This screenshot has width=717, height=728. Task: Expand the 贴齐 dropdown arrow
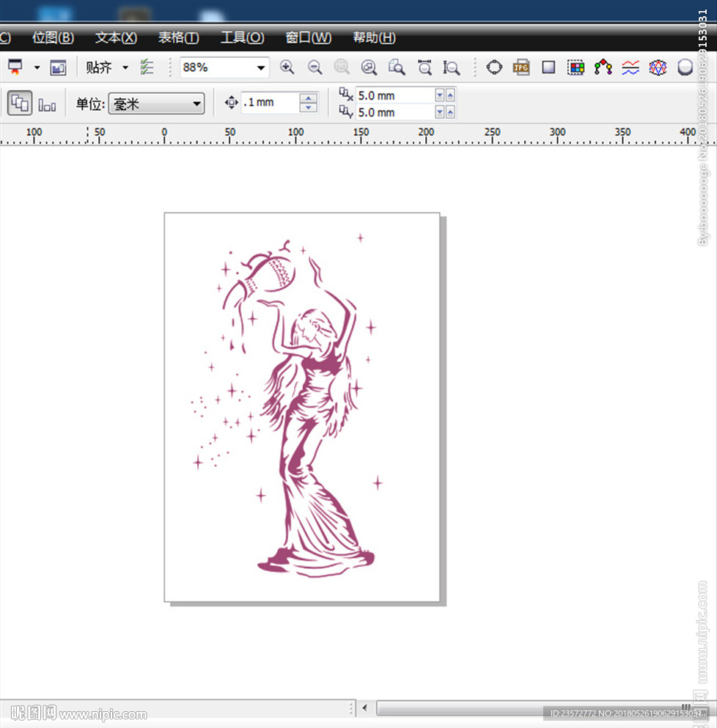(125, 67)
